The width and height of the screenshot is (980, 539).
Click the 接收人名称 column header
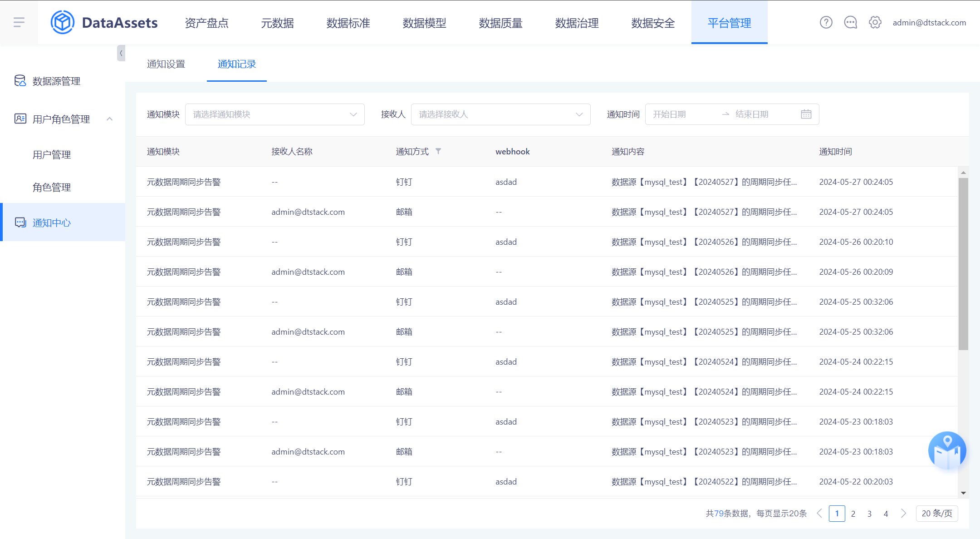[292, 151]
